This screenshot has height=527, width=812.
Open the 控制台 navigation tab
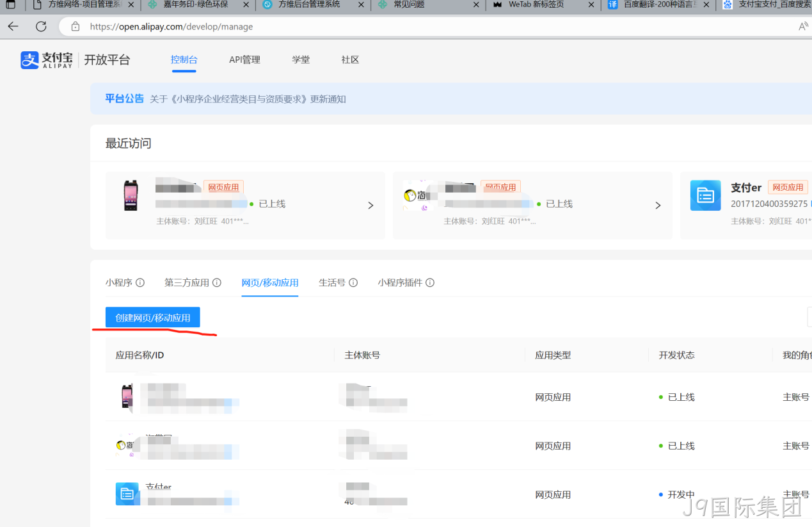pos(184,60)
